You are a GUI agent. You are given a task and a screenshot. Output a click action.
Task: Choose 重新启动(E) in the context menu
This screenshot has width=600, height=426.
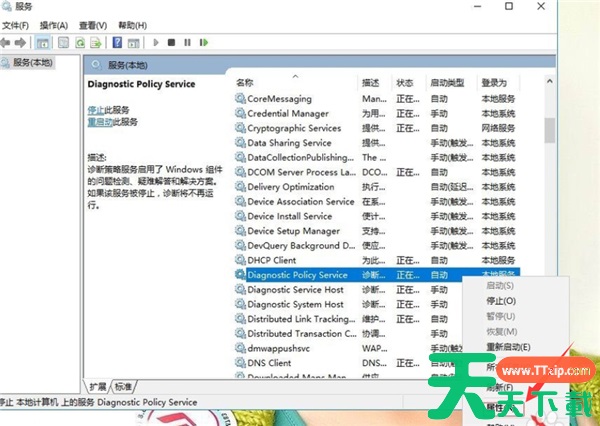tap(508, 347)
